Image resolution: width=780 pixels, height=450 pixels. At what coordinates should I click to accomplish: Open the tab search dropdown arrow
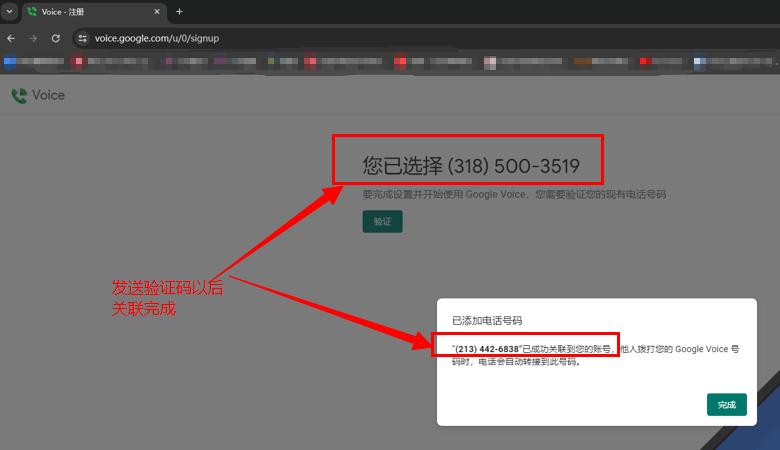coord(9,11)
